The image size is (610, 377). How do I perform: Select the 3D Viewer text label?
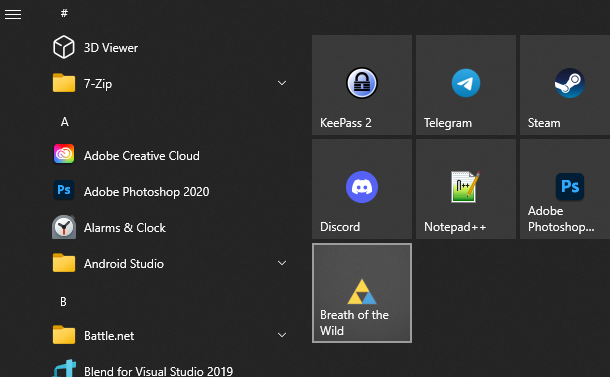111,48
